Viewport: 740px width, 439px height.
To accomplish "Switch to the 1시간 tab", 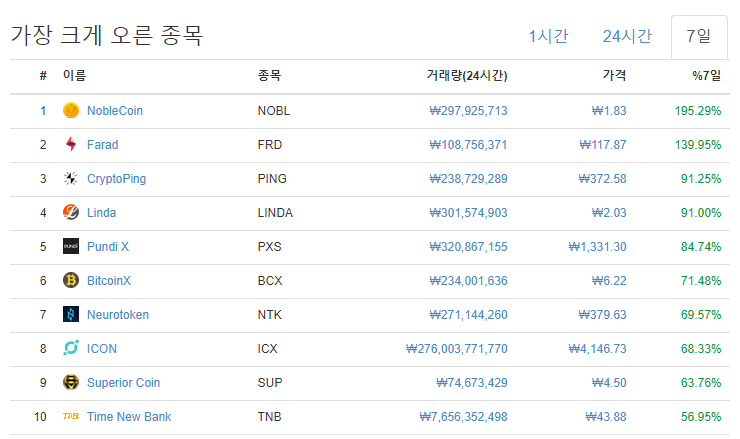I will tap(548, 37).
